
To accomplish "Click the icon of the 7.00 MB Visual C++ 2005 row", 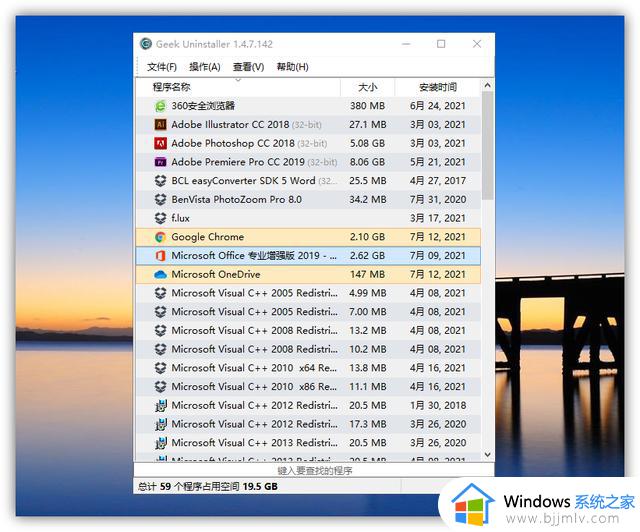I will point(160,312).
